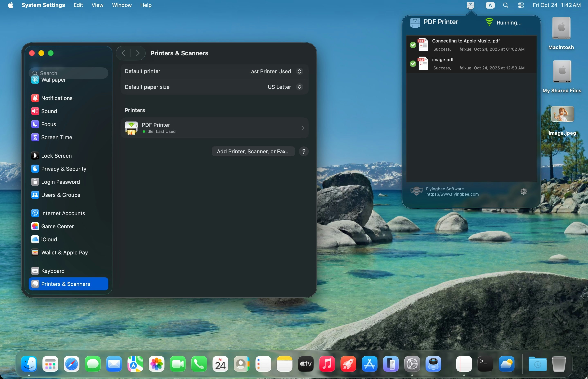Click Add Printer, Scanner, or Fax button

(x=253, y=151)
